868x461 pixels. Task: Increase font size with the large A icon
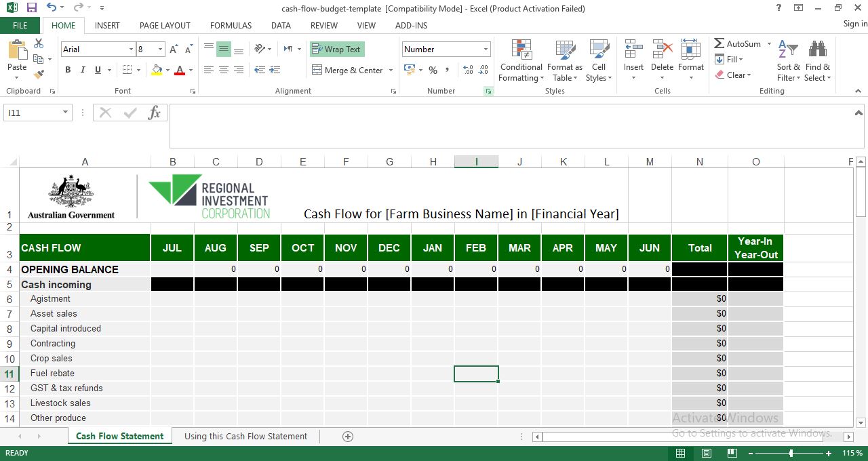(x=174, y=49)
